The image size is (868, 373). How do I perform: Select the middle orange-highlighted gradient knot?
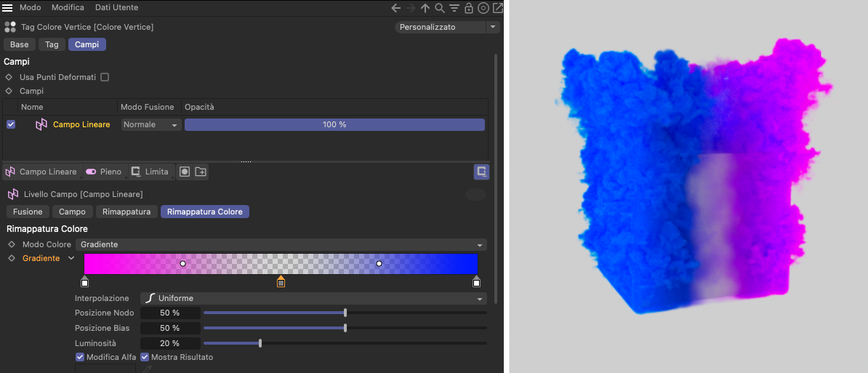tap(281, 281)
